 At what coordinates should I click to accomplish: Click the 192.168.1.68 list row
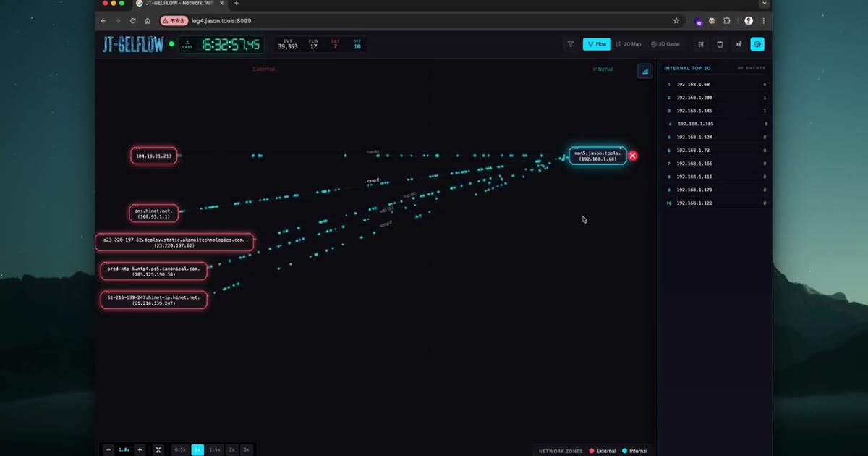[x=716, y=85]
